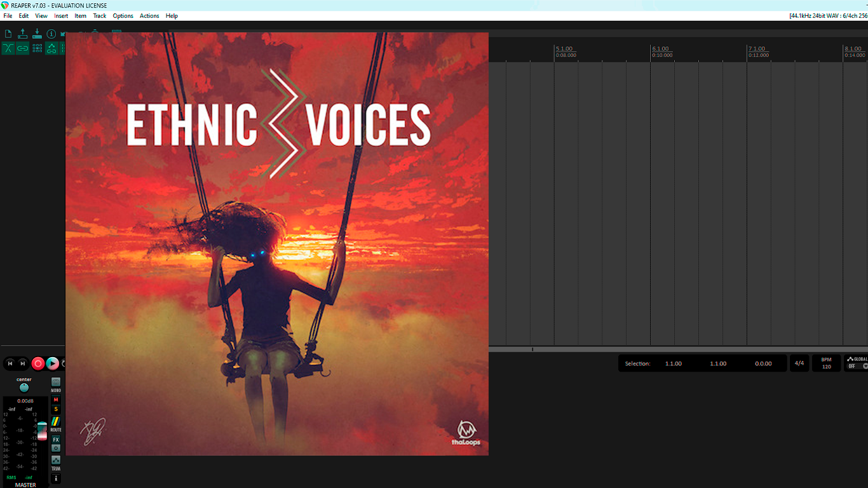Solo the master track
The width and height of the screenshot is (868, 488).
point(56,409)
